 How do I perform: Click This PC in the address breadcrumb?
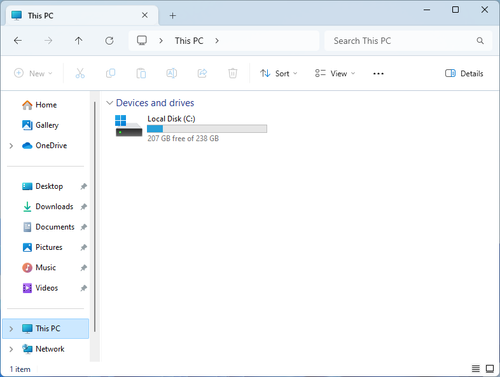(189, 41)
